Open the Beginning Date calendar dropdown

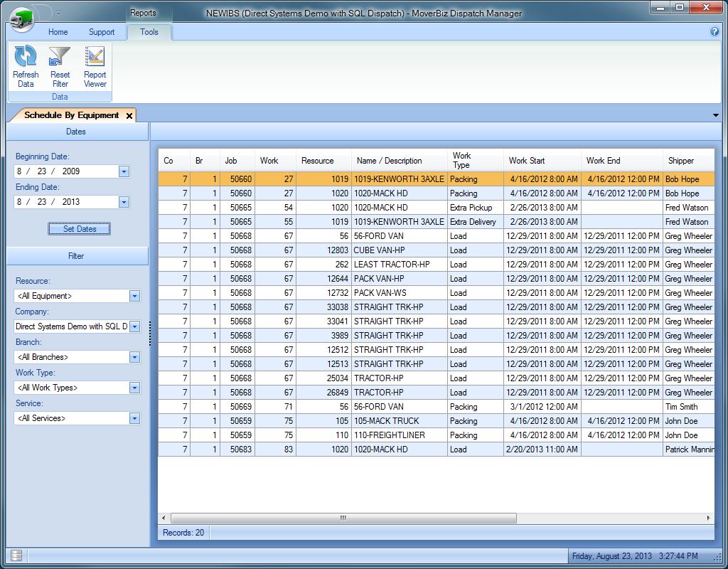124,171
